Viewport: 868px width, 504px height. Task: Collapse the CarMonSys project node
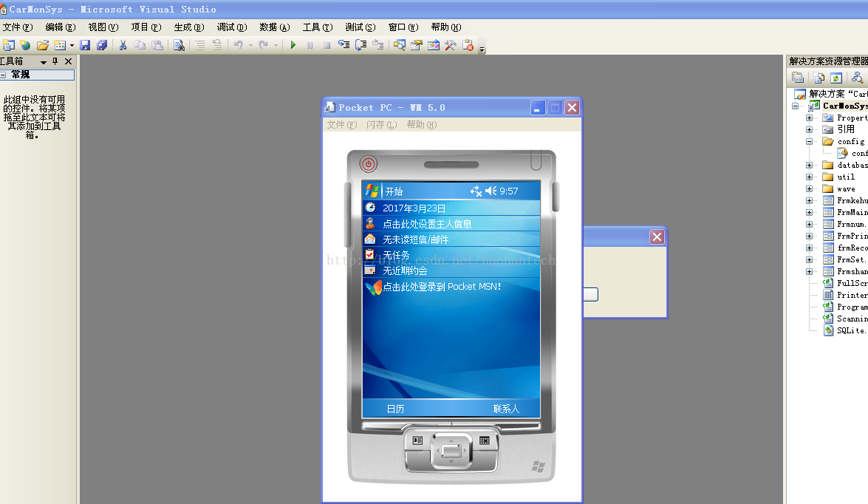coord(796,106)
